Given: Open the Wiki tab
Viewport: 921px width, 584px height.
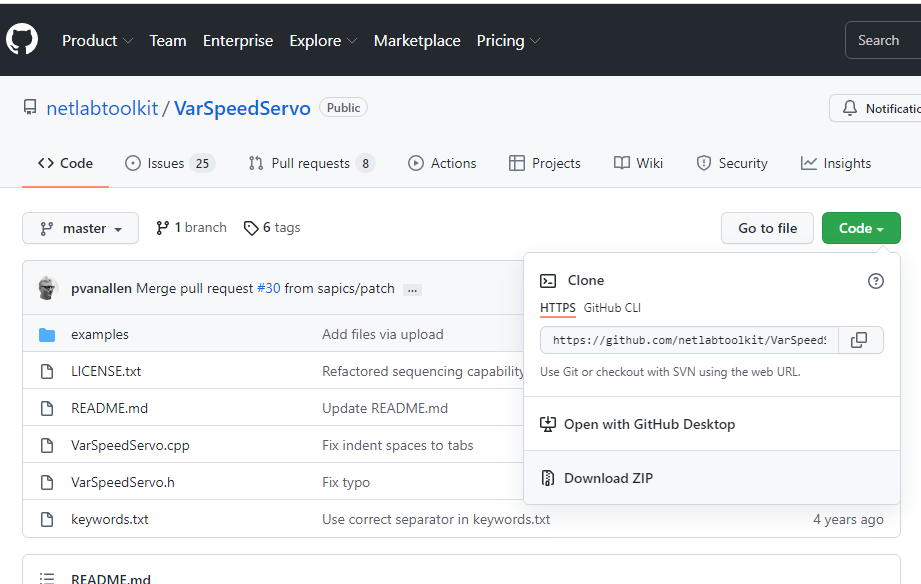Looking at the screenshot, I should pyautogui.click(x=638, y=163).
